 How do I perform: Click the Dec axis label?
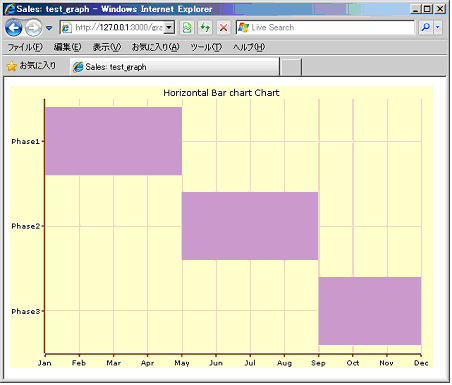pyautogui.click(x=421, y=363)
